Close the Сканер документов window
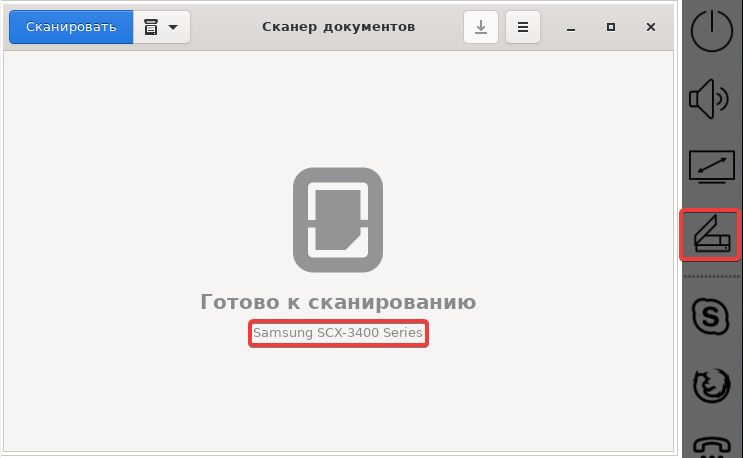The image size is (743, 458). click(651, 27)
